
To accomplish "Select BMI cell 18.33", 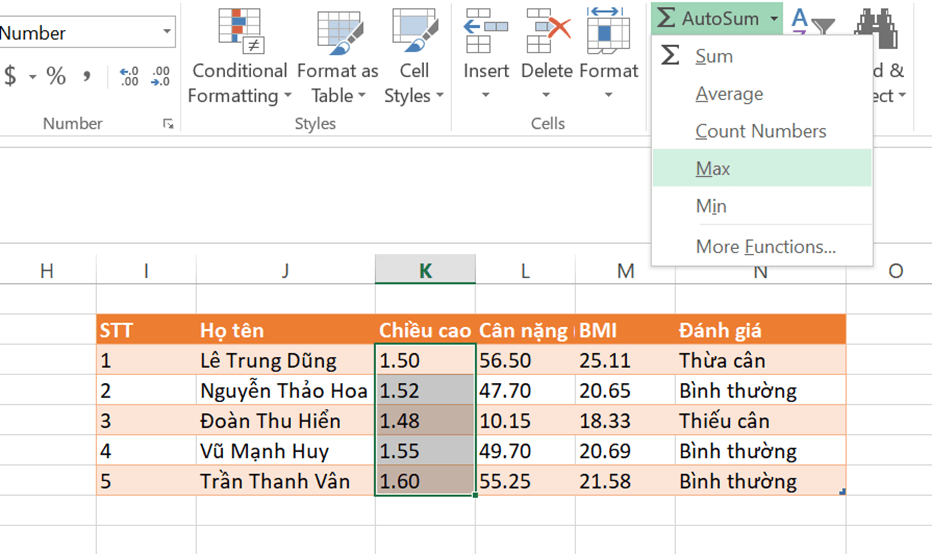I will coord(625,421).
